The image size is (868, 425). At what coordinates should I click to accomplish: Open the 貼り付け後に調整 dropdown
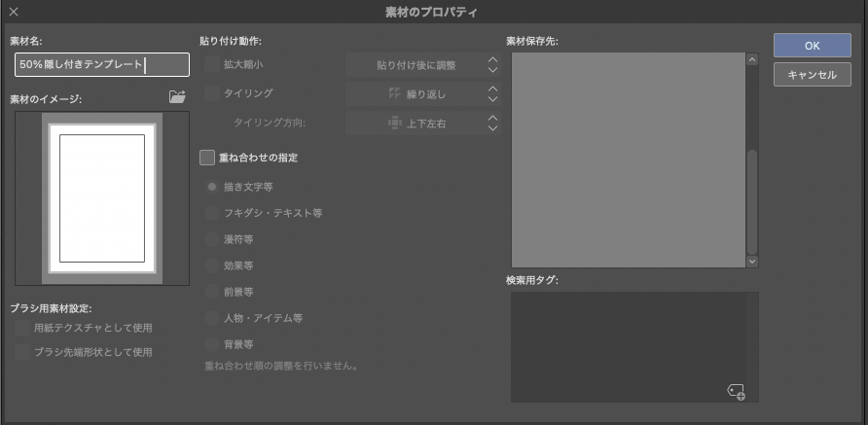(421, 66)
